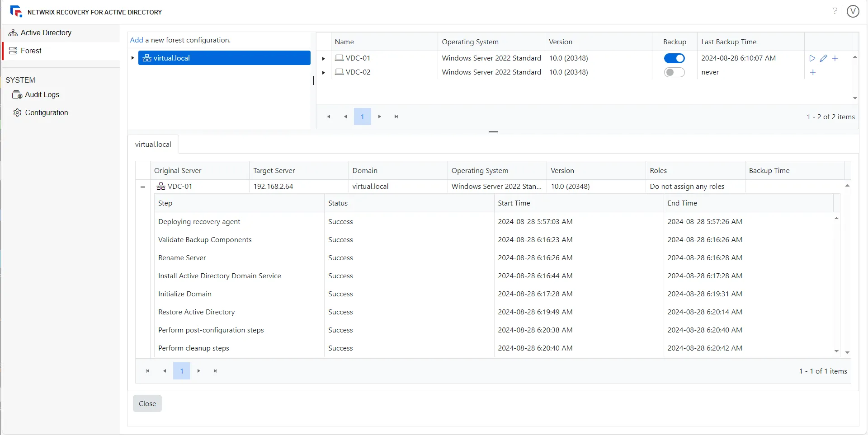Click the Step column header
Image resolution: width=868 pixels, height=435 pixels.
(x=239, y=203)
